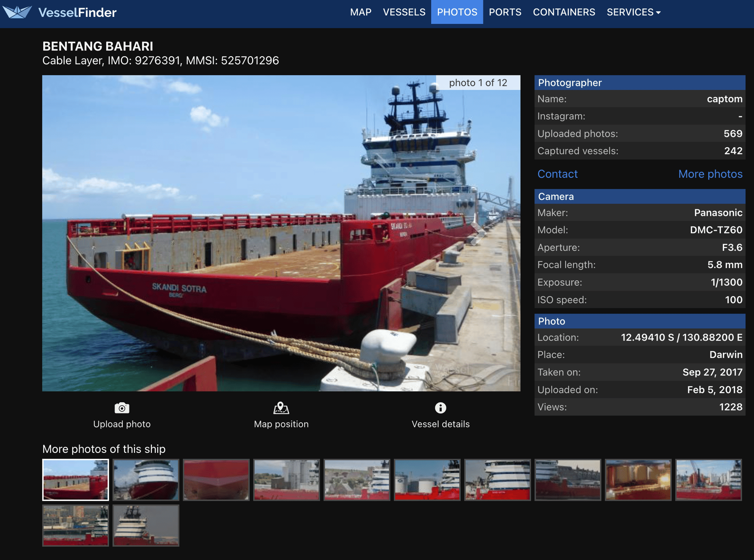Go to the VESSELS section
Image resolution: width=754 pixels, height=560 pixels.
(404, 12)
